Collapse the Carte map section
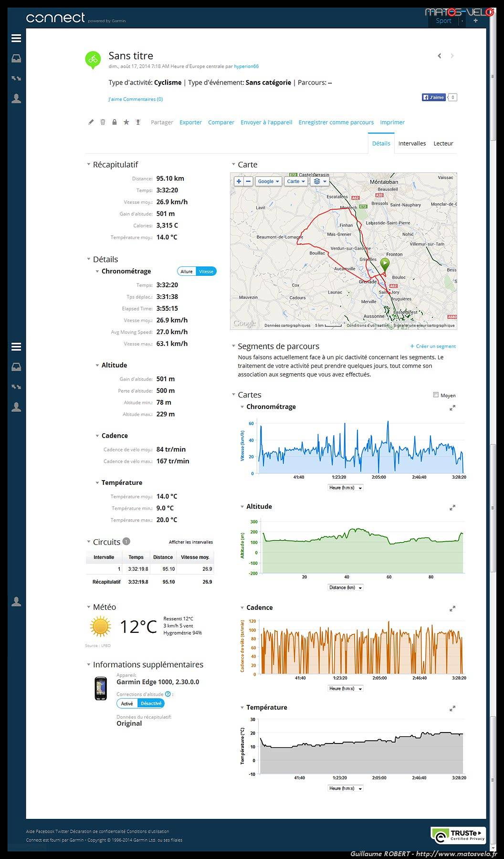The width and height of the screenshot is (504, 859). click(x=233, y=165)
